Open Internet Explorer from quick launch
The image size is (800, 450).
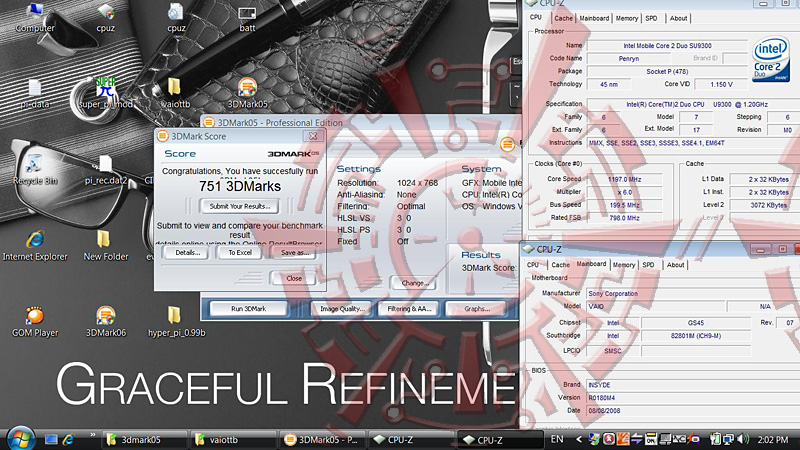pos(68,439)
